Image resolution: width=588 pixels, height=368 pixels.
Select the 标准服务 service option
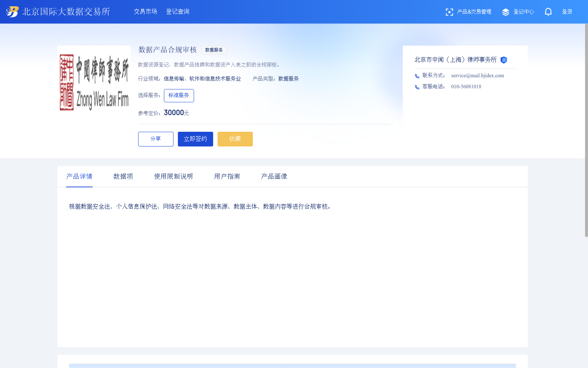click(x=179, y=96)
